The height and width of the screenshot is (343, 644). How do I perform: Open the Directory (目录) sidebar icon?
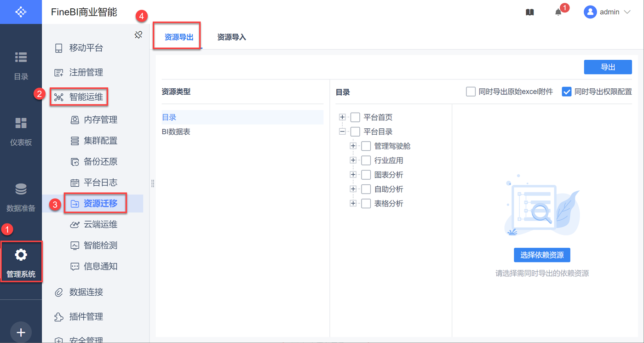(x=21, y=65)
